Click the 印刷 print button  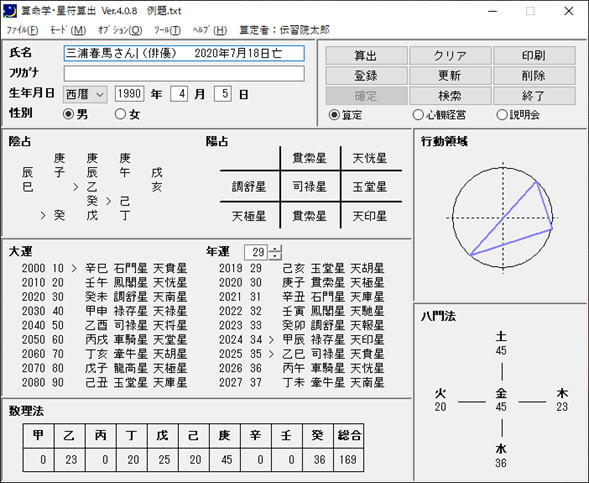[534, 56]
